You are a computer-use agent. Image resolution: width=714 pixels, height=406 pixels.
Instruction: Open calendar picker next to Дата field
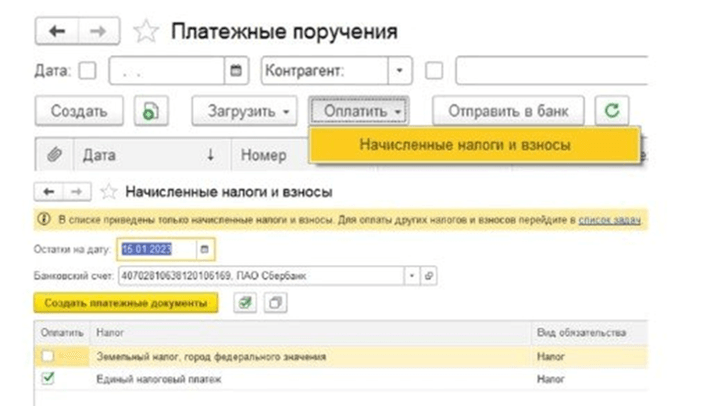236,71
